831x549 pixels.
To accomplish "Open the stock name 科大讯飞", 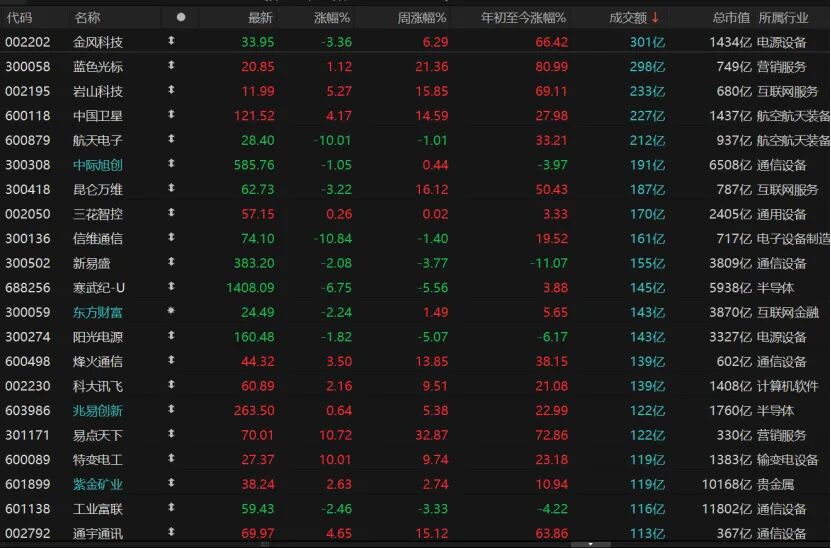I will (98, 386).
